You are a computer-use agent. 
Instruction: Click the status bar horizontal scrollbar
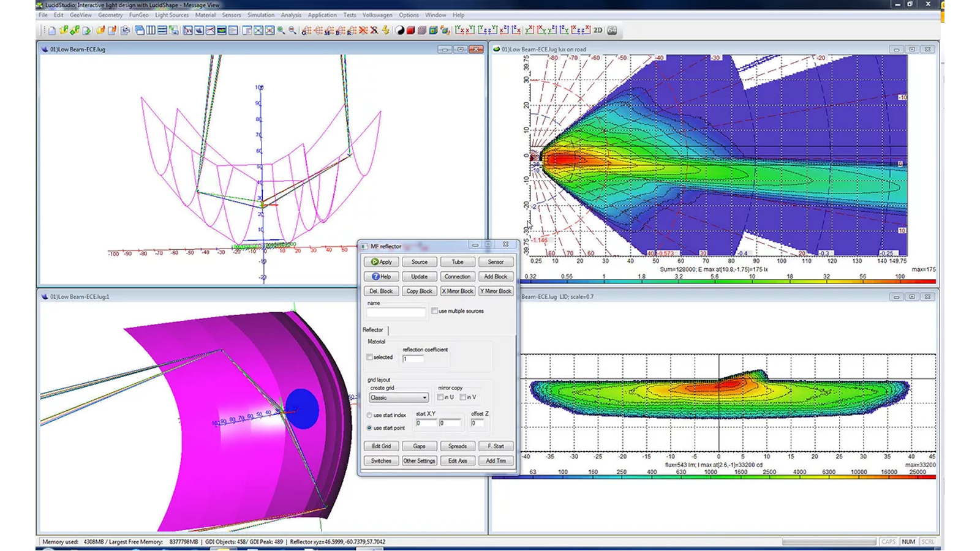click(x=829, y=542)
